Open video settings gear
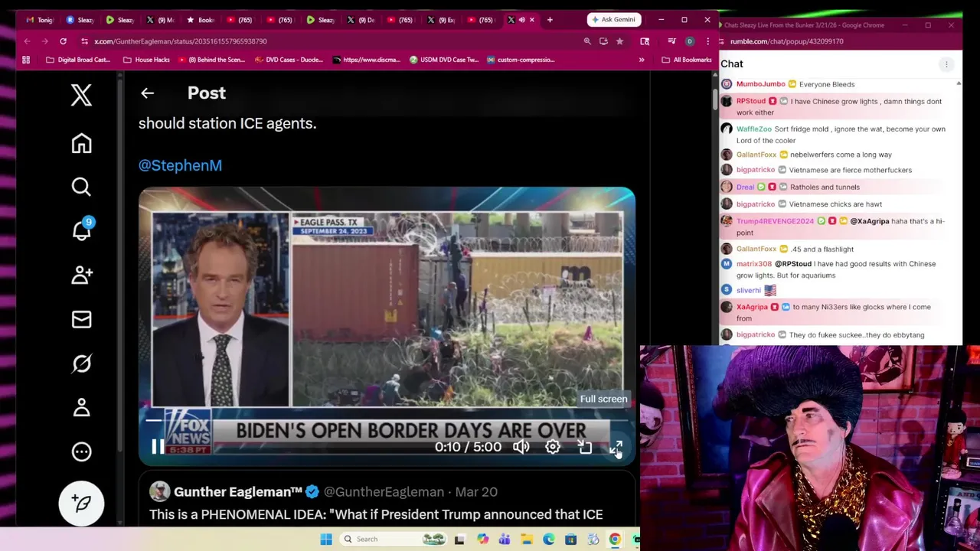Screen dimensions: 980x551 pos(553,447)
